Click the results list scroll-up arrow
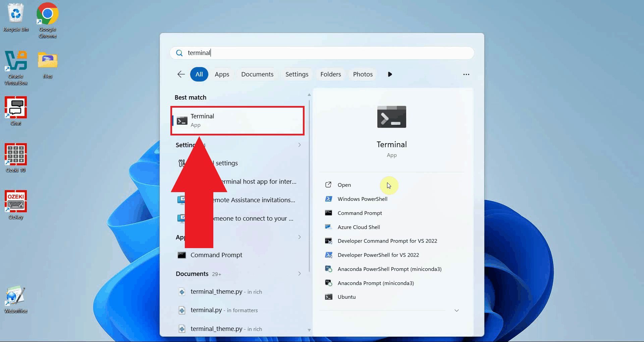 coord(309,95)
